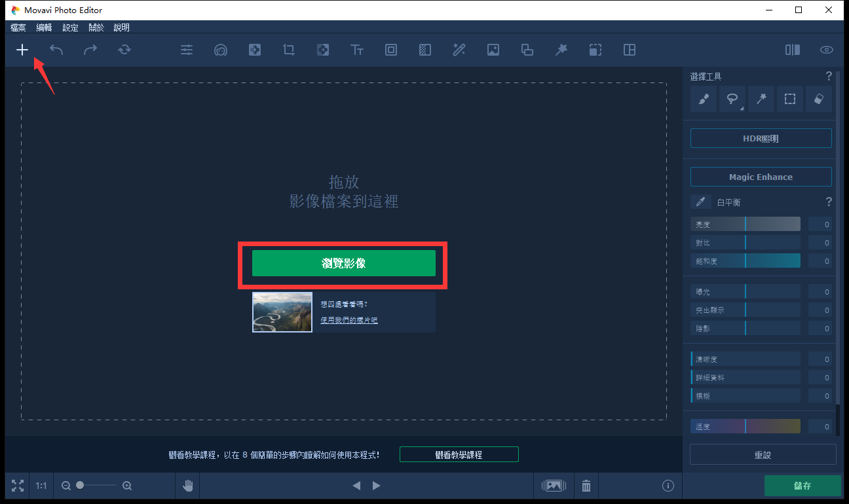
Task: Open the 檔案 menu
Action: [18, 27]
